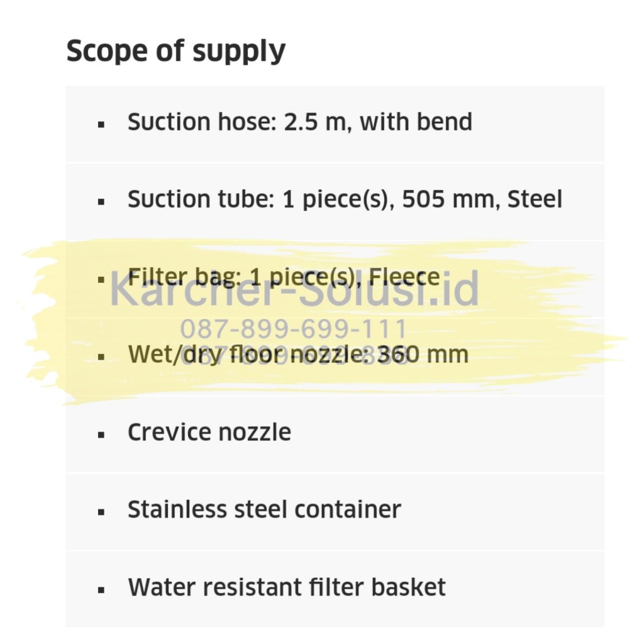
Task: Click the bullet beside Filter bag
Action: point(101,279)
